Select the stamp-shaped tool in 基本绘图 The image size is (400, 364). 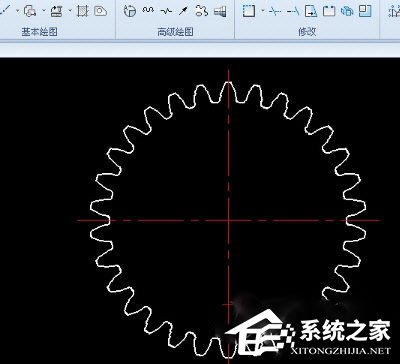pos(56,11)
